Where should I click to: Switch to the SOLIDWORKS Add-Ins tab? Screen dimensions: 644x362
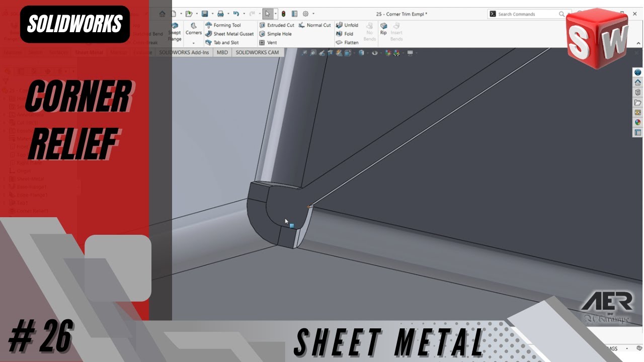(x=184, y=52)
